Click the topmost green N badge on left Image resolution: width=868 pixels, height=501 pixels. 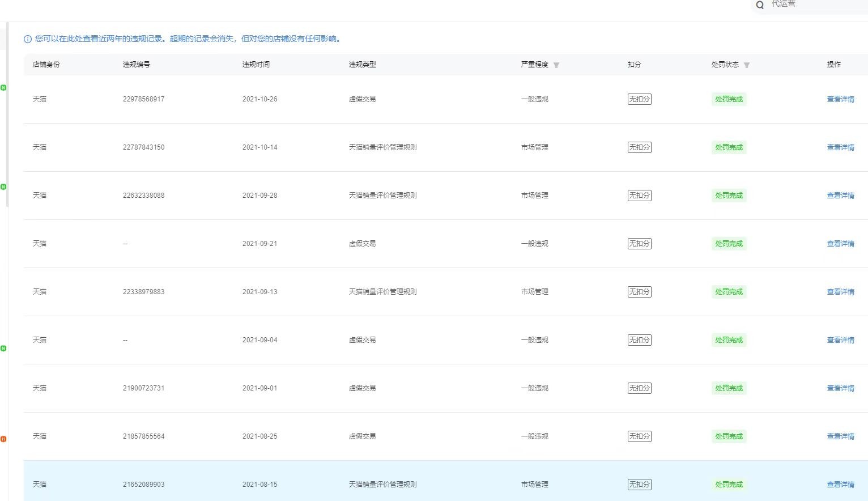pos(3,88)
